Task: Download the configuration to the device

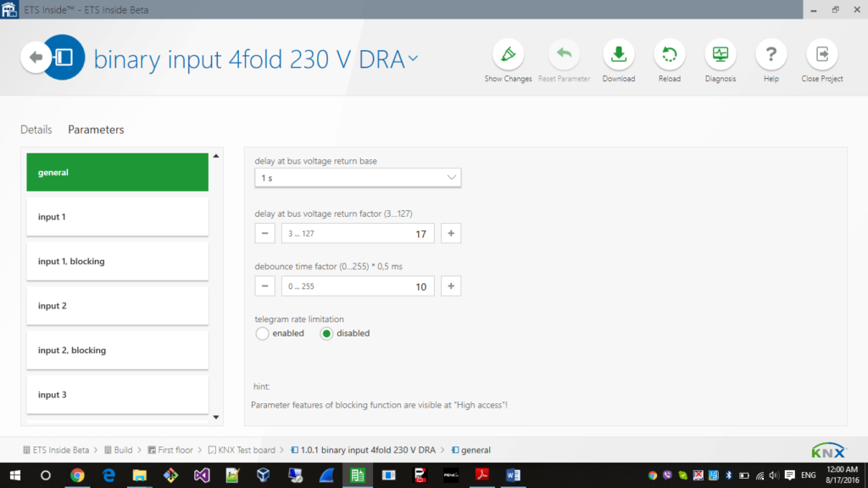Action: (618, 61)
